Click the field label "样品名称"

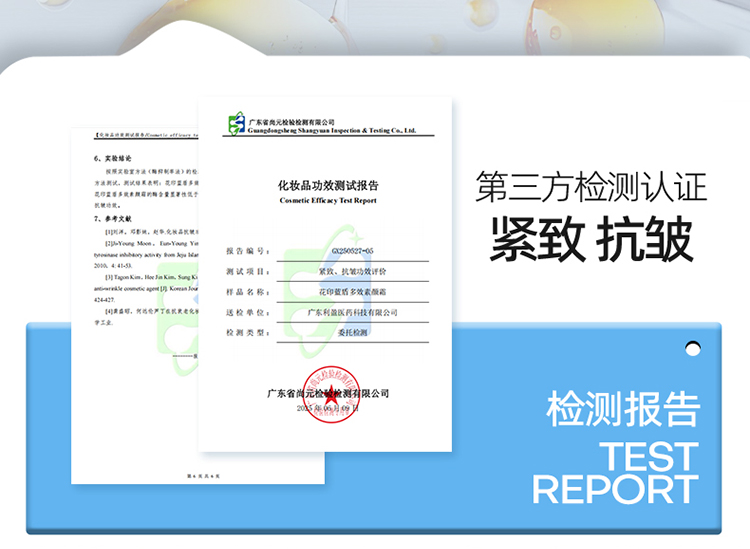pos(246,292)
